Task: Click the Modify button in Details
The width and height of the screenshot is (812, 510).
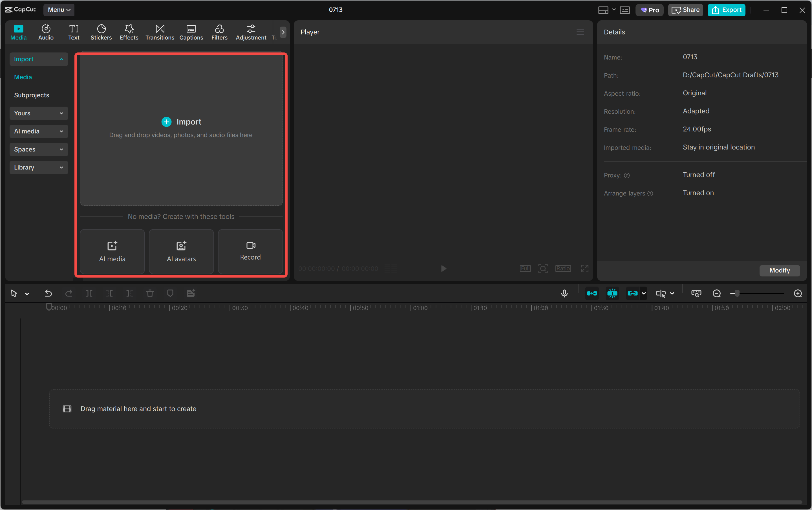Action: point(779,270)
